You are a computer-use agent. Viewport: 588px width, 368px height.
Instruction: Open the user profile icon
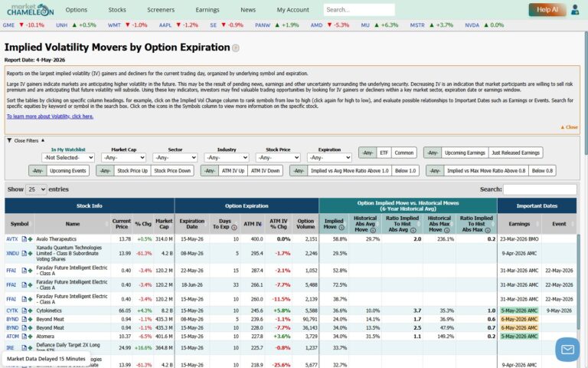coord(575,10)
